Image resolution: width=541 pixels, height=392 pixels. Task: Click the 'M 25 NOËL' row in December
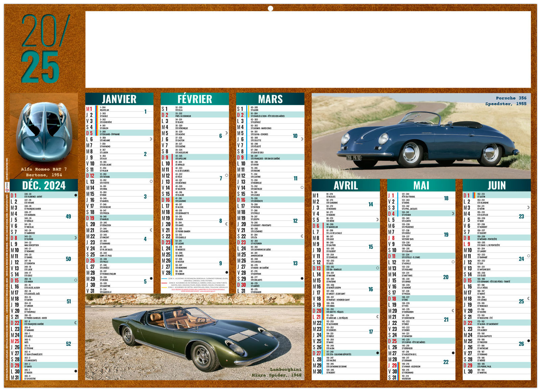44,341
